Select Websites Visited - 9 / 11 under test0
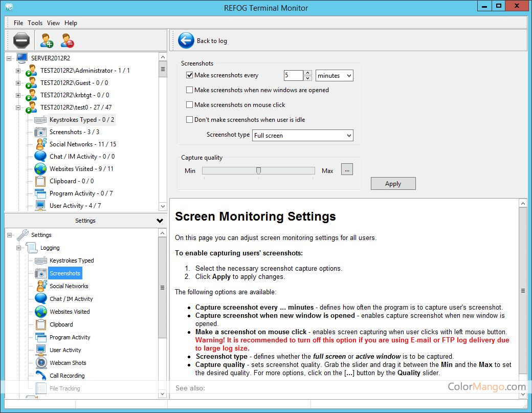Screen dimensions: 532x413 81,169
